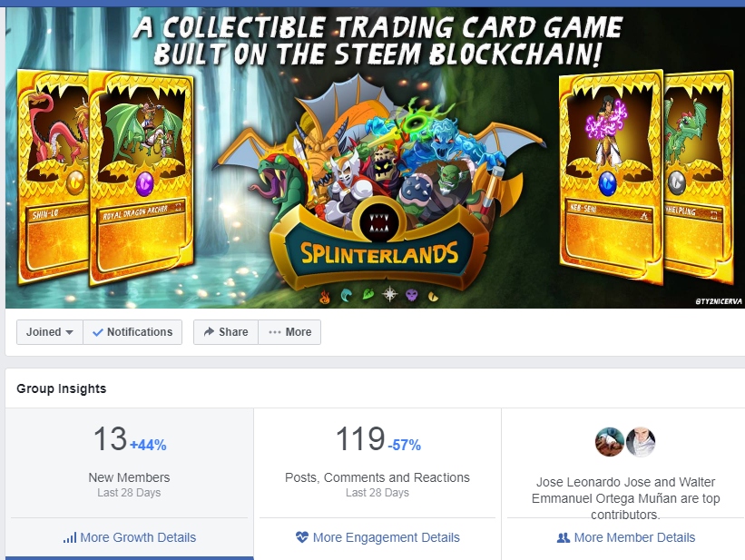Click the Share arrow icon

click(x=209, y=332)
